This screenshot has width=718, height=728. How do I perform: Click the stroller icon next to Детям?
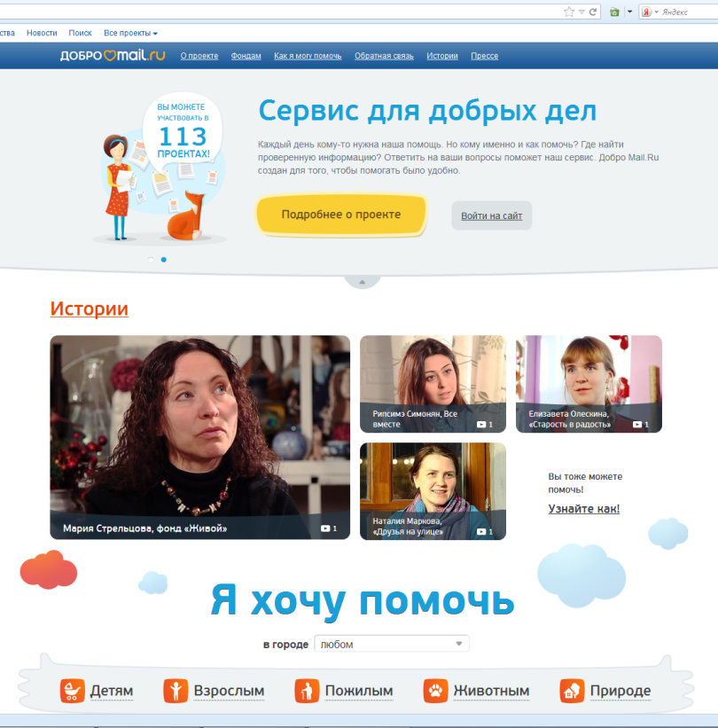72,690
